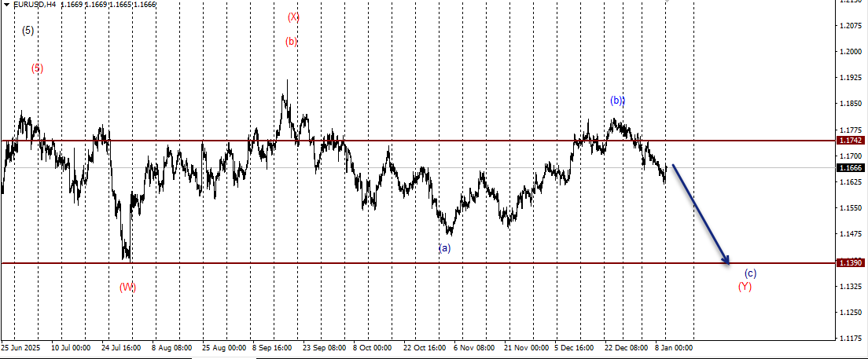Click the current price tag 1.1666

click(x=850, y=167)
